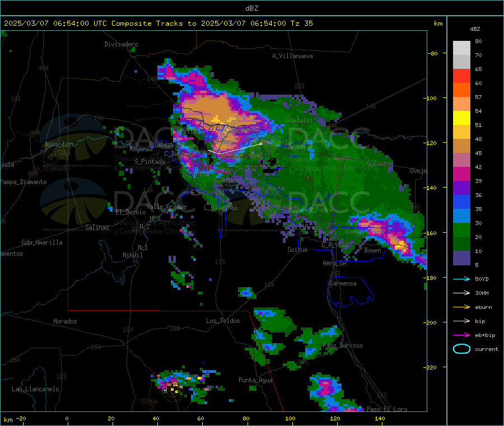The width and height of the screenshot is (504, 426).
Task: Click the magenta eb+bip arrow in legend
Action: pos(461,335)
